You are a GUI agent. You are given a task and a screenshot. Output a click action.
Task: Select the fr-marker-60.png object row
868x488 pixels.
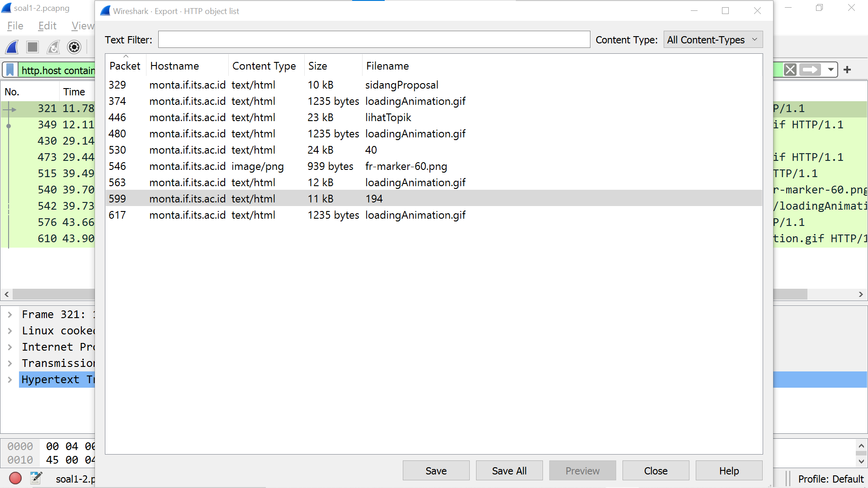[x=406, y=166]
